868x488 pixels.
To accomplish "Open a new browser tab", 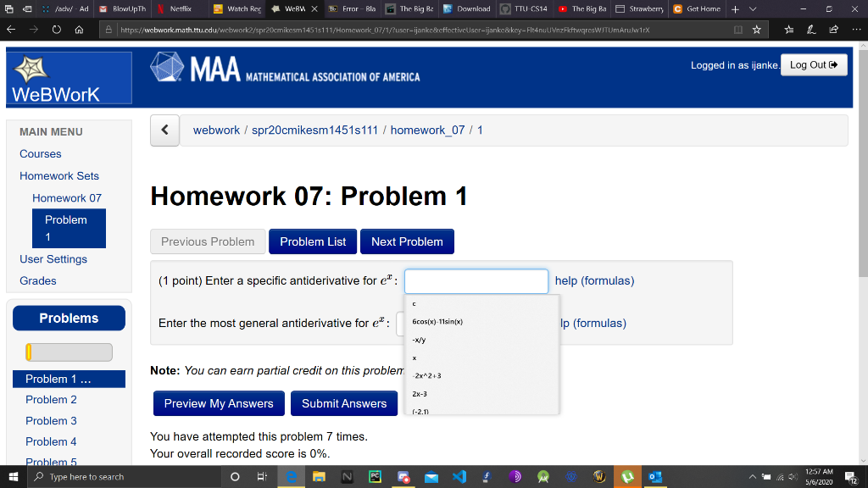I will click(x=735, y=8).
